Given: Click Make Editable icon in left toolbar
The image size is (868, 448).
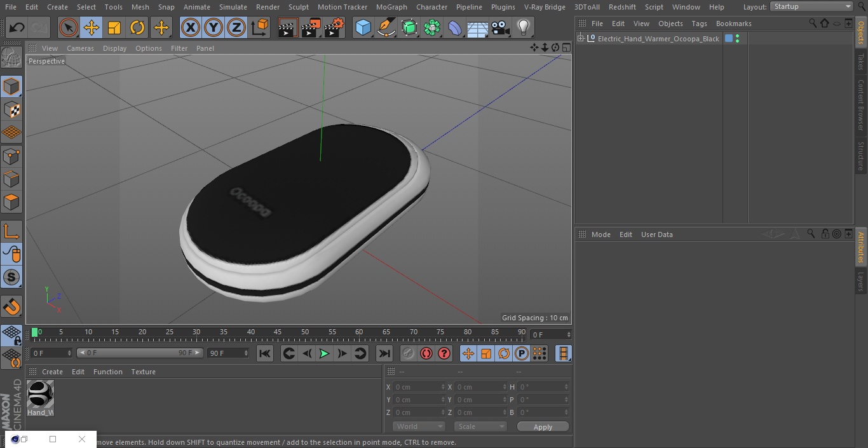Looking at the screenshot, I should click(x=11, y=58).
